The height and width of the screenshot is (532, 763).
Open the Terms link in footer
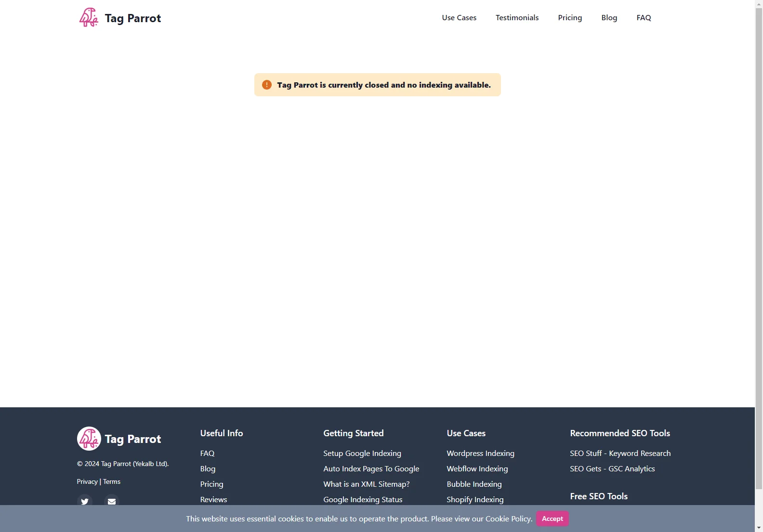tap(112, 481)
